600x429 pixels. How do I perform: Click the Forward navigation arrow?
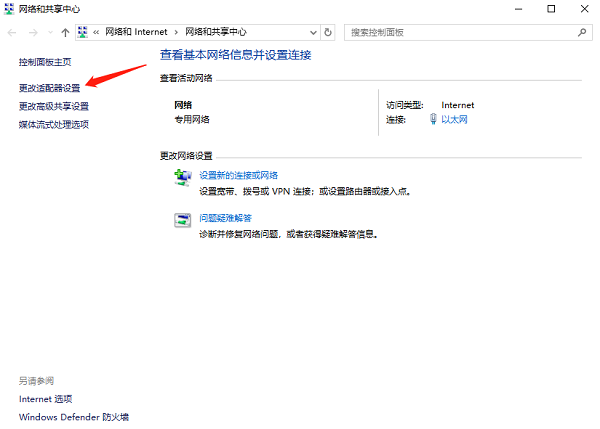coord(31,32)
